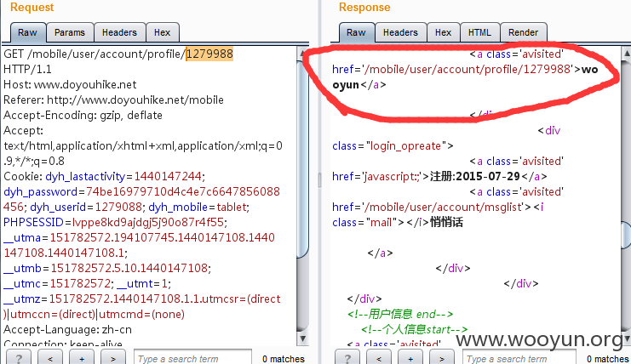631x364 pixels.
Task: Click the 'login_opreate' class text in response
Action: coord(406,145)
